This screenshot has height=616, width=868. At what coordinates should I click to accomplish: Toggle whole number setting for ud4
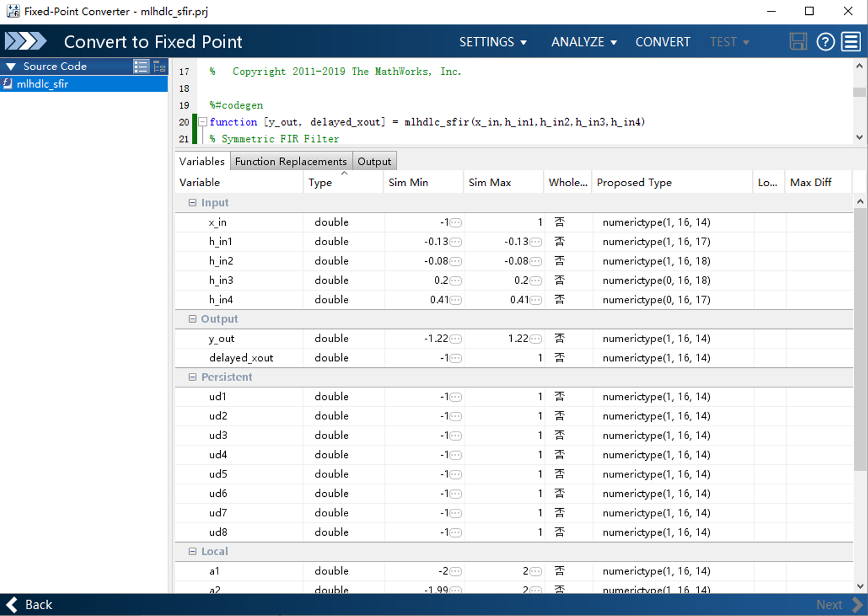(560, 454)
